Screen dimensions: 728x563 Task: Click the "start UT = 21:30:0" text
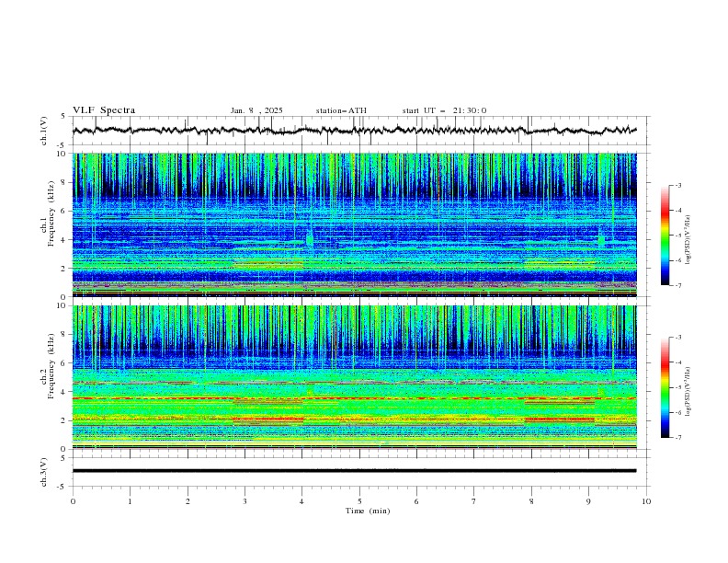(444, 110)
